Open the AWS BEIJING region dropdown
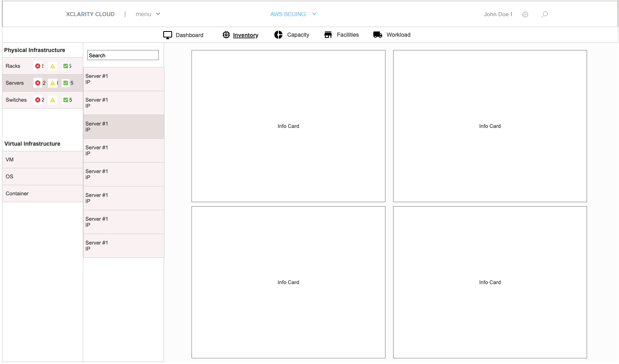The height and width of the screenshot is (364, 619). (293, 14)
